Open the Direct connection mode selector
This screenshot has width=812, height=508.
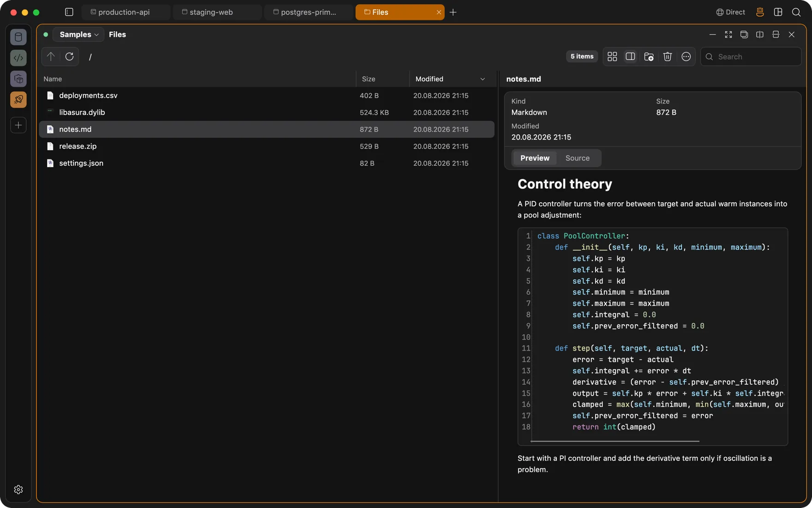point(730,12)
